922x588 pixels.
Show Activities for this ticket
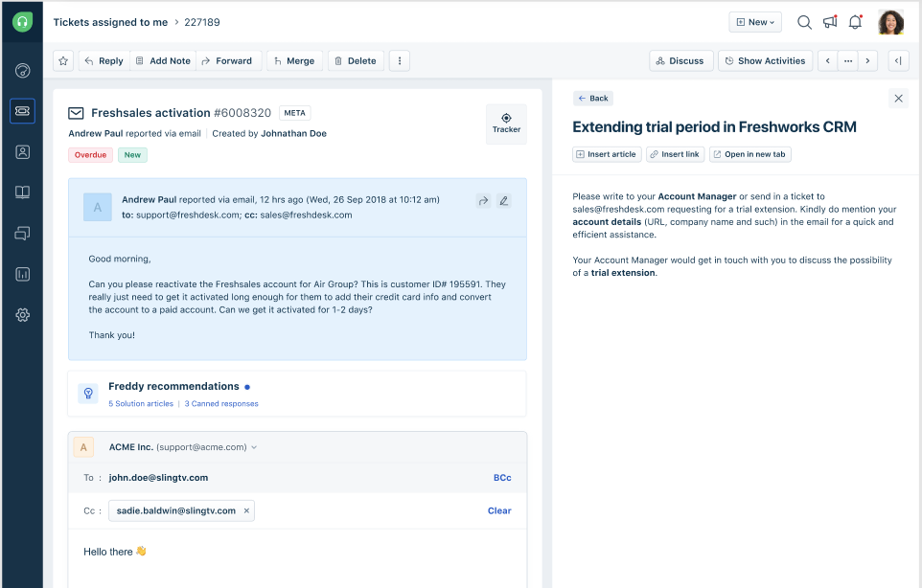coord(765,61)
